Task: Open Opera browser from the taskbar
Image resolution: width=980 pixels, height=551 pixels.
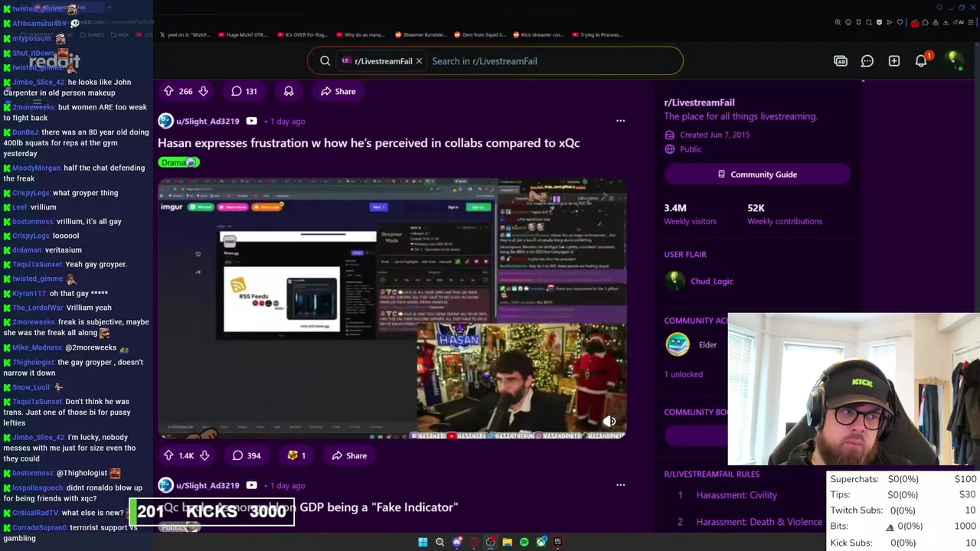Action: (474, 542)
